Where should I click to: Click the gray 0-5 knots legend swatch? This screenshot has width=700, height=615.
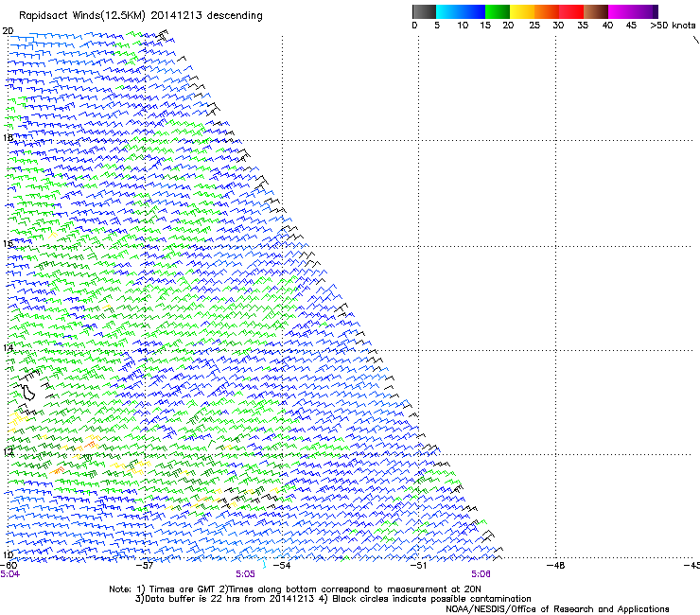(x=424, y=11)
